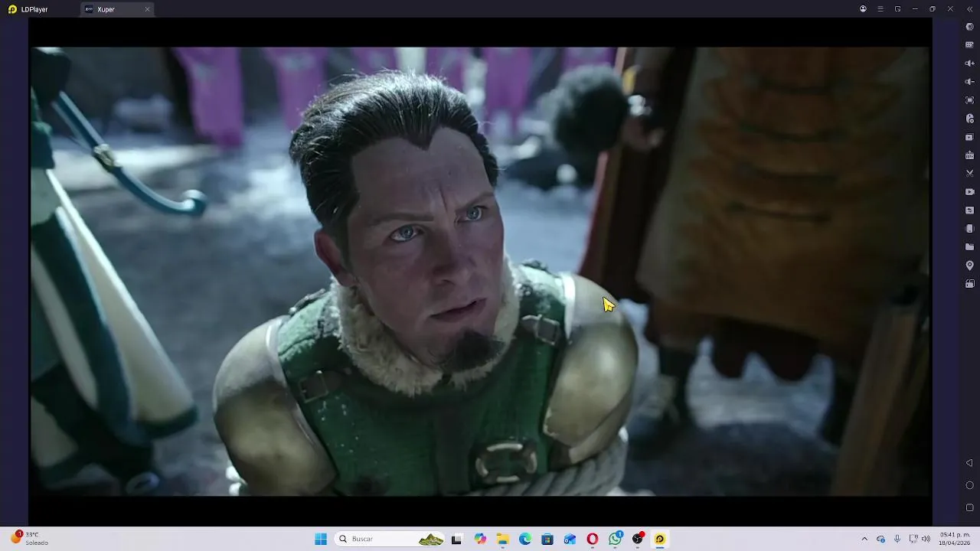
Task: Open shared folder icon in sidebar
Action: coord(969,247)
